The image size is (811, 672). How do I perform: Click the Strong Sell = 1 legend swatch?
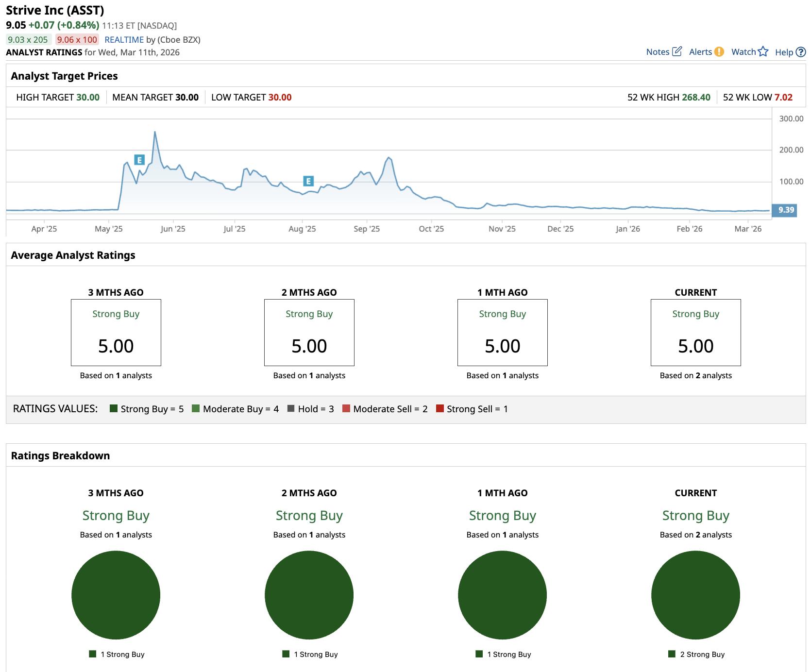[x=440, y=409]
